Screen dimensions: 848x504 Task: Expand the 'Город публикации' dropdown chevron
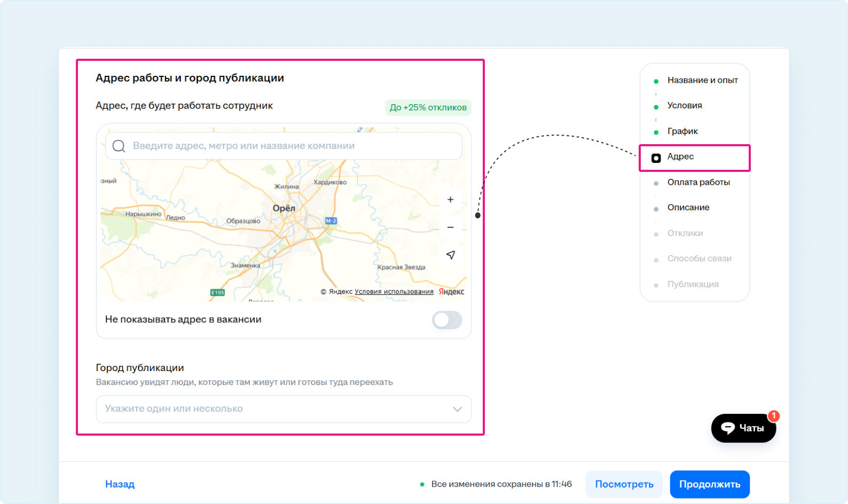click(457, 409)
